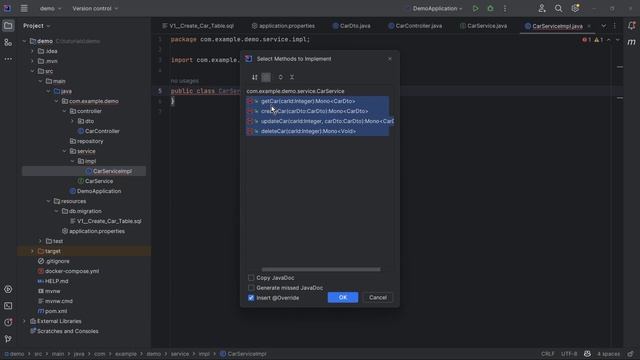Expand the .mvn folder
The image size is (640, 360).
pos(32,61)
